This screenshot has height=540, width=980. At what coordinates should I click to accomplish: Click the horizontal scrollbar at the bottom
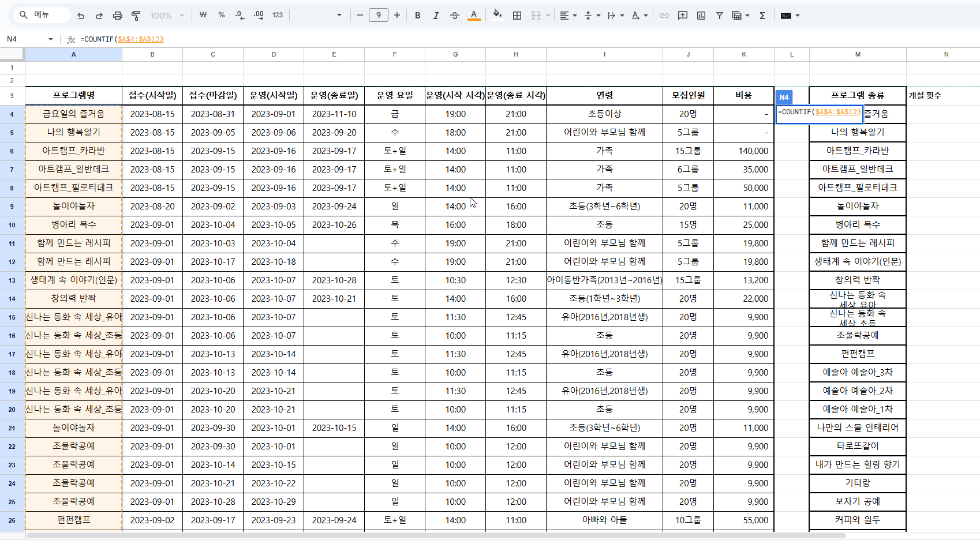[x=436, y=535]
